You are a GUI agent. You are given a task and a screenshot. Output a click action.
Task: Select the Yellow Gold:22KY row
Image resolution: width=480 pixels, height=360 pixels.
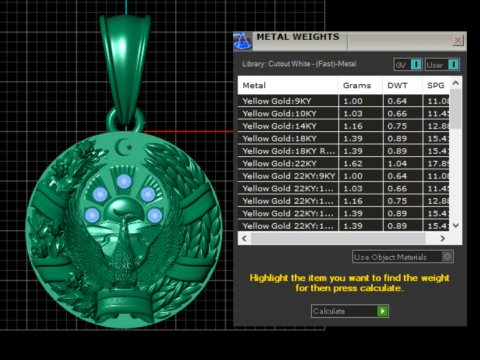pos(343,163)
